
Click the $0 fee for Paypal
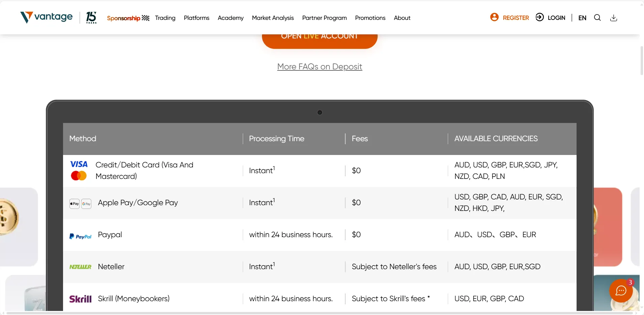tap(356, 234)
